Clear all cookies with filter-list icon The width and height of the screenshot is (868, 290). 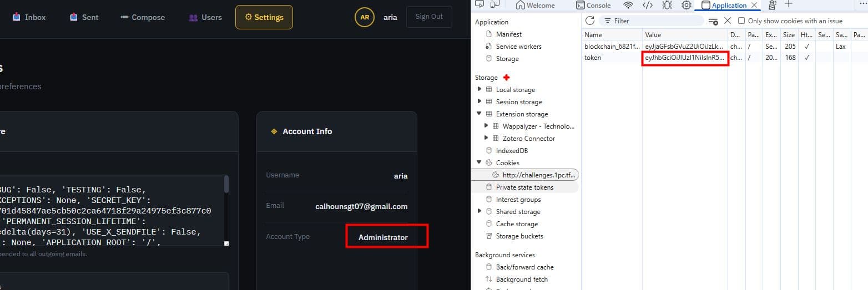pos(713,21)
